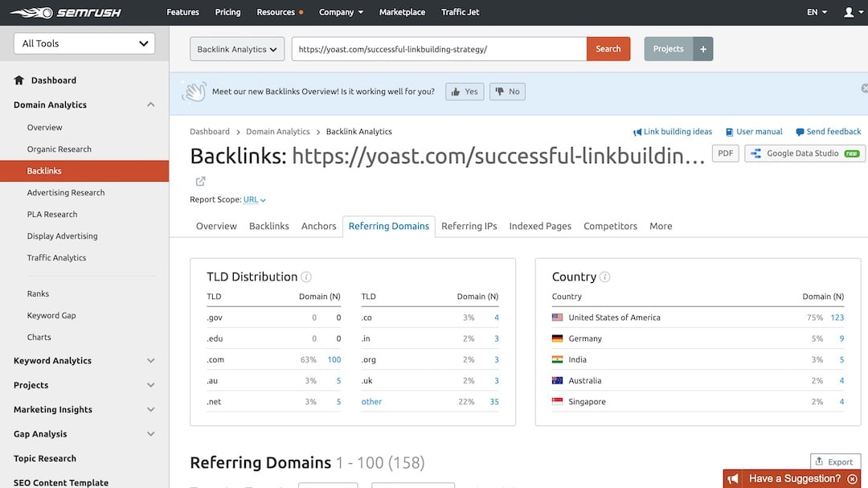Image resolution: width=868 pixels, height=488 pixels.
Task: Open More tab
Action: [x=661, y=226]
